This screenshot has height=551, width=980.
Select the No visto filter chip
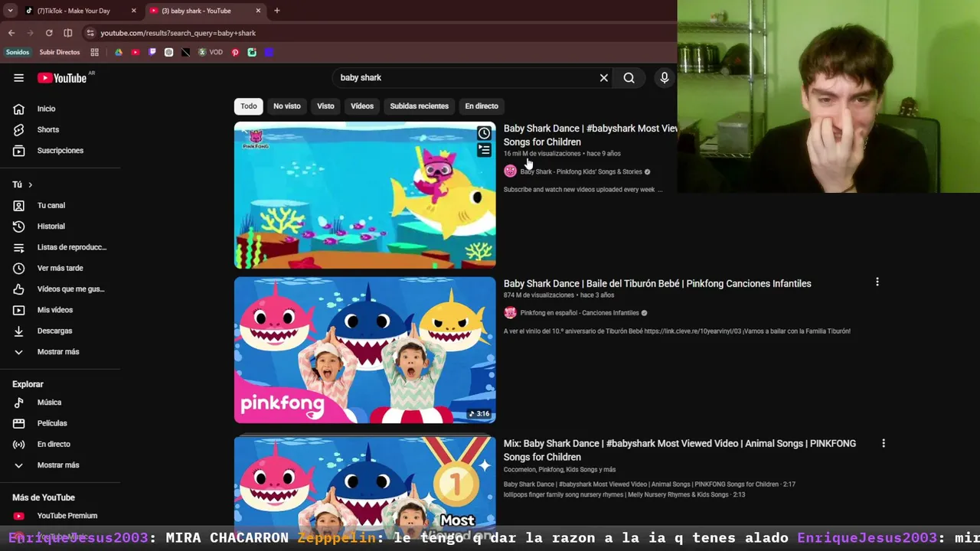tap(287, 106)
